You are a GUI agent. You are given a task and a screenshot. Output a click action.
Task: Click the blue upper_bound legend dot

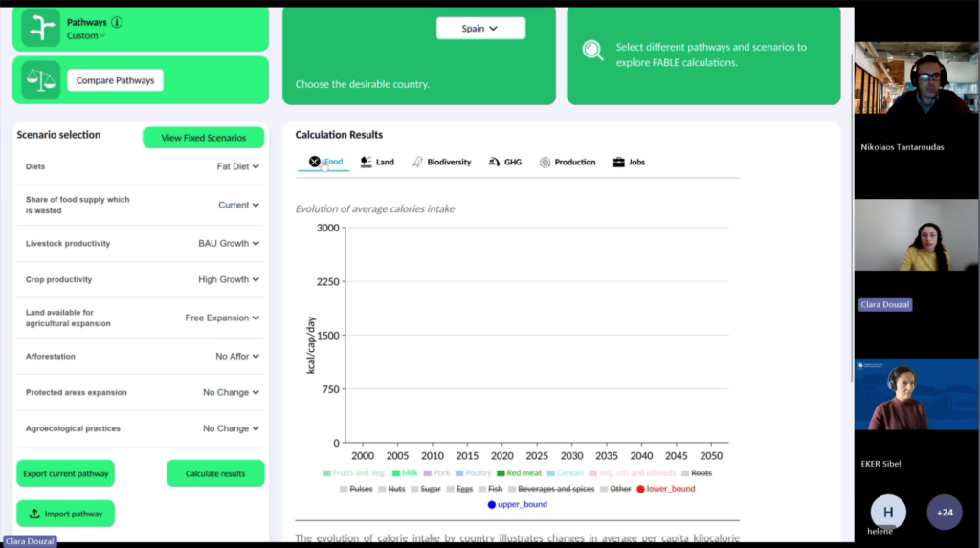492,504
